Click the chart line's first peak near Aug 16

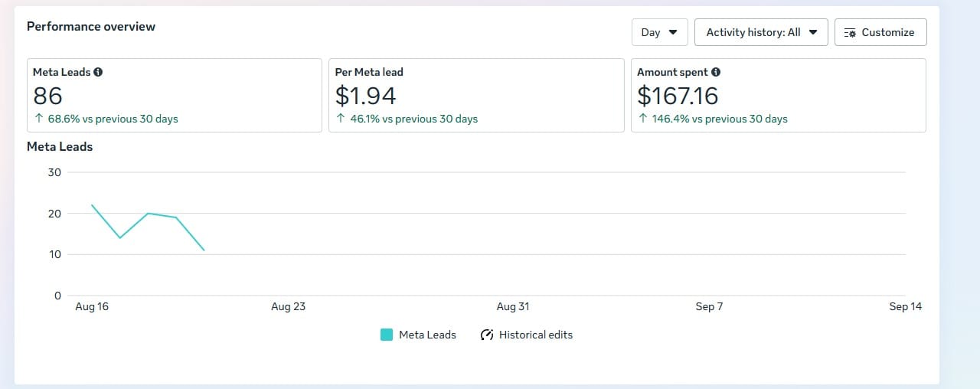pos(92,205)
